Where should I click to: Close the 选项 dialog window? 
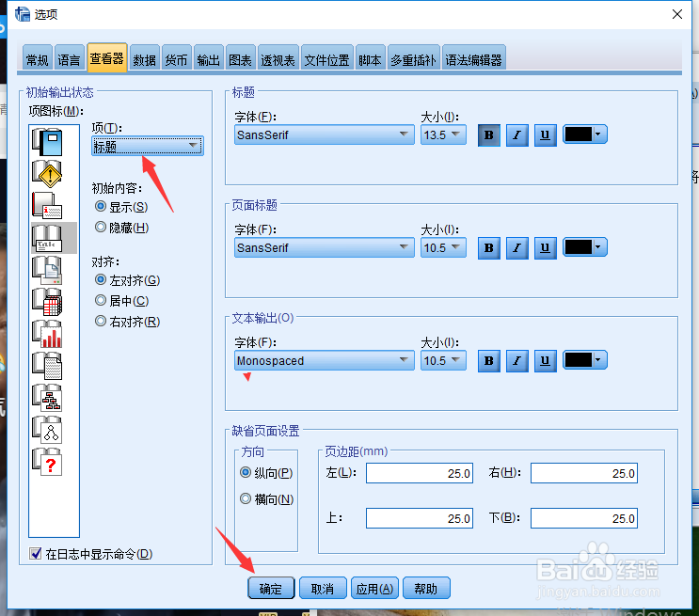point(677,14)
